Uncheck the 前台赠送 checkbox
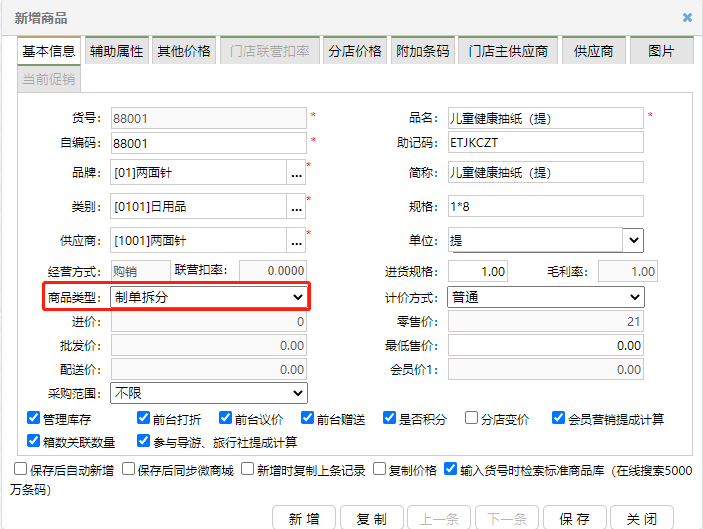The image size is (703, 529). coord(307,418)
